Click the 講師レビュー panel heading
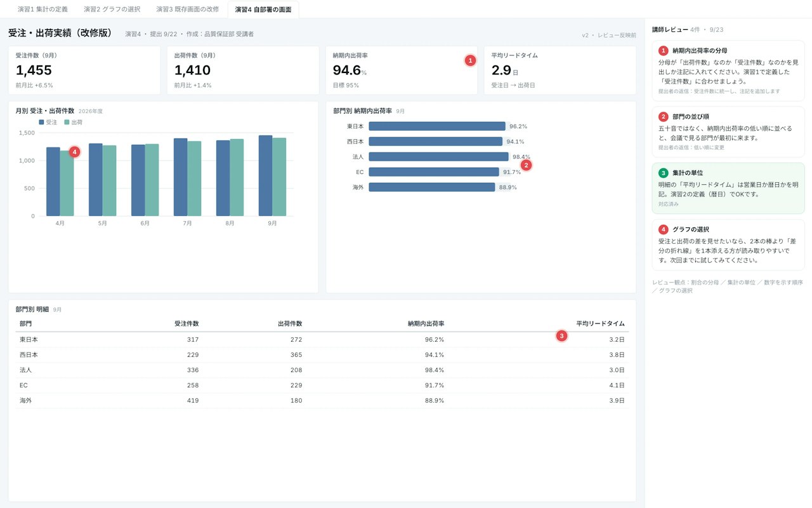Image resolution: width=812 pixels, height=508 pixels. (670, 30)
